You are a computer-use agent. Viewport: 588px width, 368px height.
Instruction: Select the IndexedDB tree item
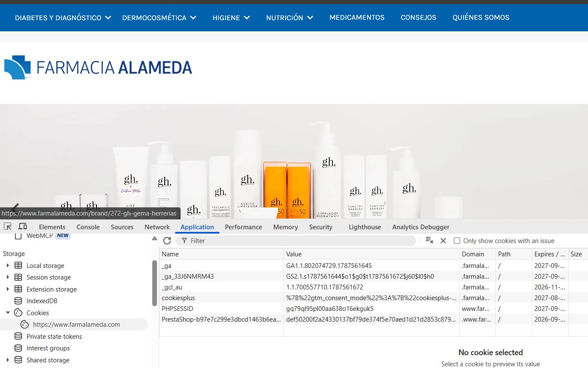pyautogui.click(x=42, y=301)
